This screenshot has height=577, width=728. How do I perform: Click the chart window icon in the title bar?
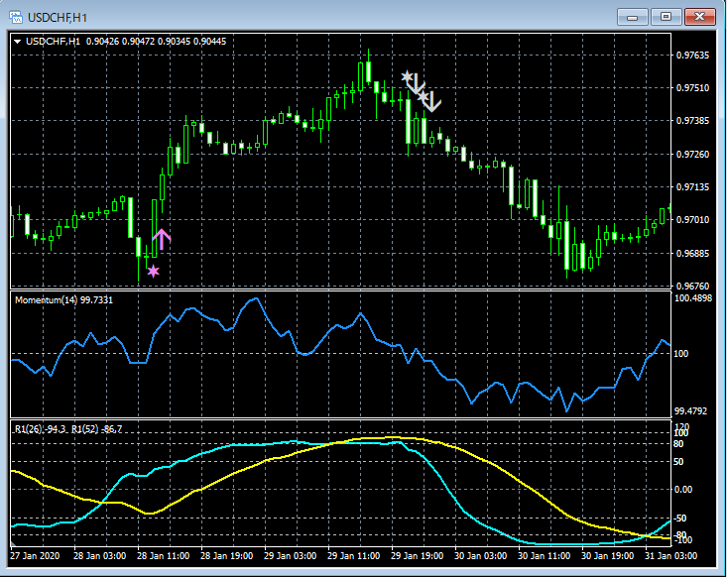(x=17, y=15)
